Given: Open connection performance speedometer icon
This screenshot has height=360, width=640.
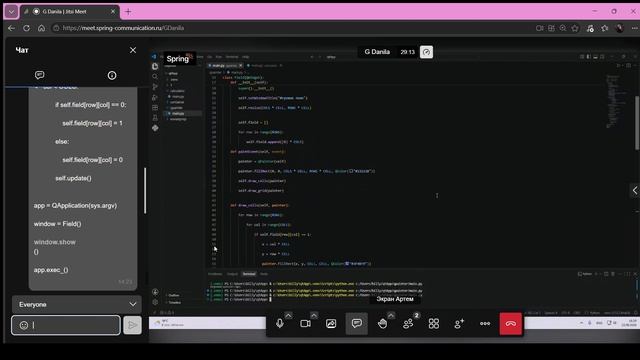Looking at the screenshot, I should click(426, 52).
